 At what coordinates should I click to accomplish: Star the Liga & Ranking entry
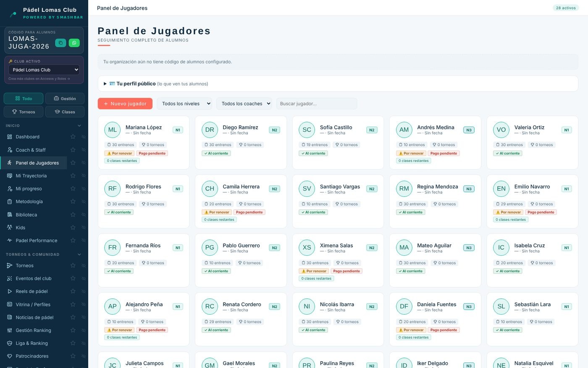(x=73, y=343)
